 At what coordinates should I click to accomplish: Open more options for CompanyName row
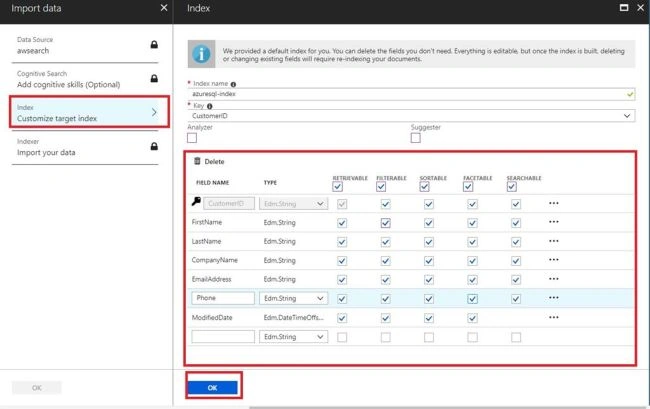(x=553, y=259)
